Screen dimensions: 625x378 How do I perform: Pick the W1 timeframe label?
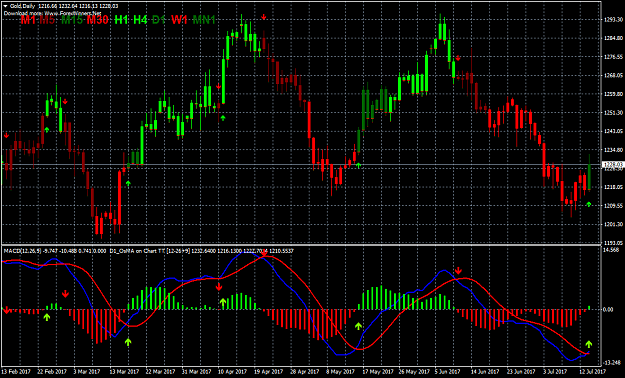click(179, 20)
